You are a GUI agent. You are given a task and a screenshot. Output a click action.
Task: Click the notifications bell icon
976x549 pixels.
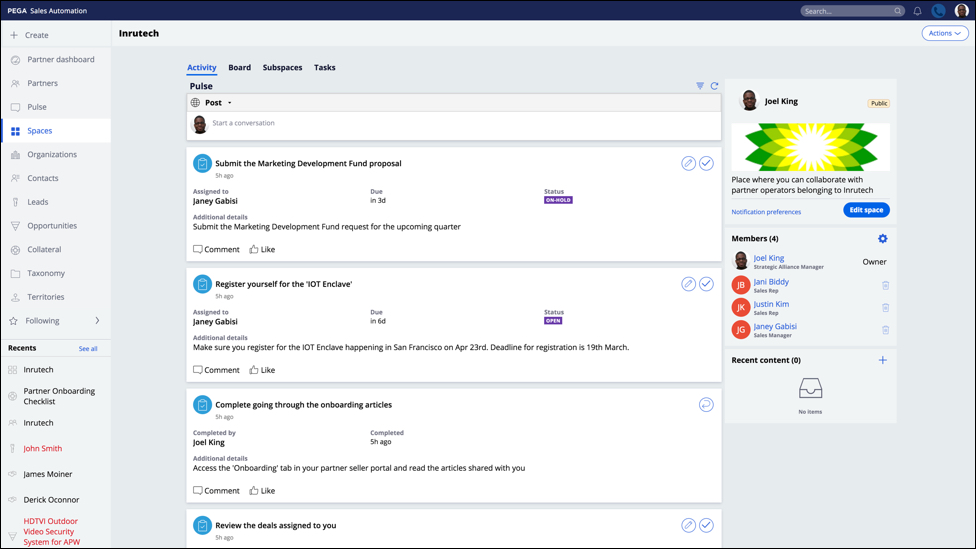tap(917, 11)
